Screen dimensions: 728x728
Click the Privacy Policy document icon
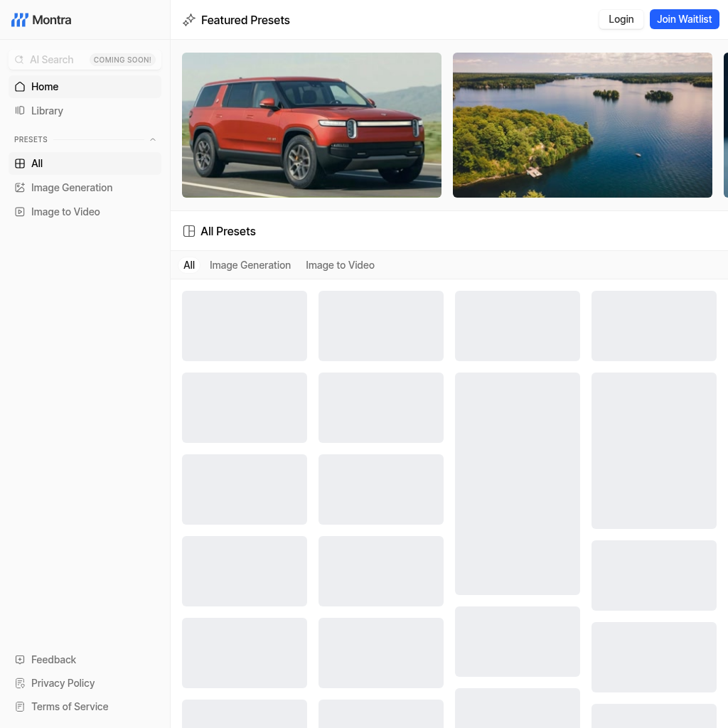pyautogui.click(x=20, y=683)
